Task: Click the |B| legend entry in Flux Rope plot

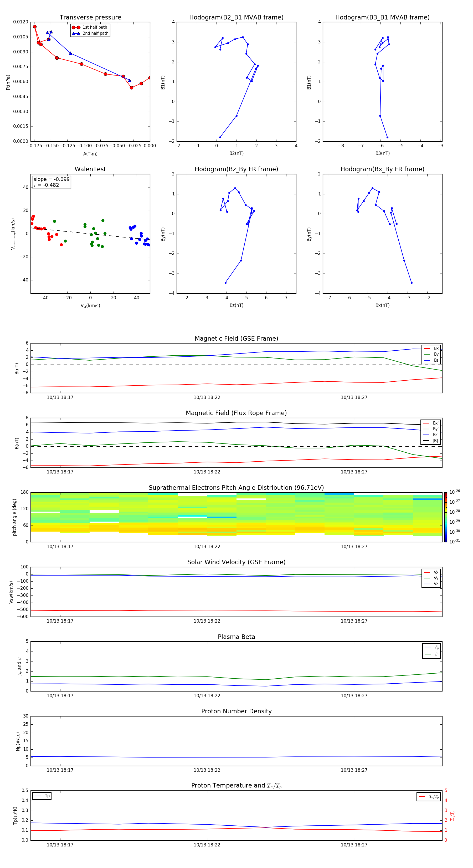Action: click(431, 441)
